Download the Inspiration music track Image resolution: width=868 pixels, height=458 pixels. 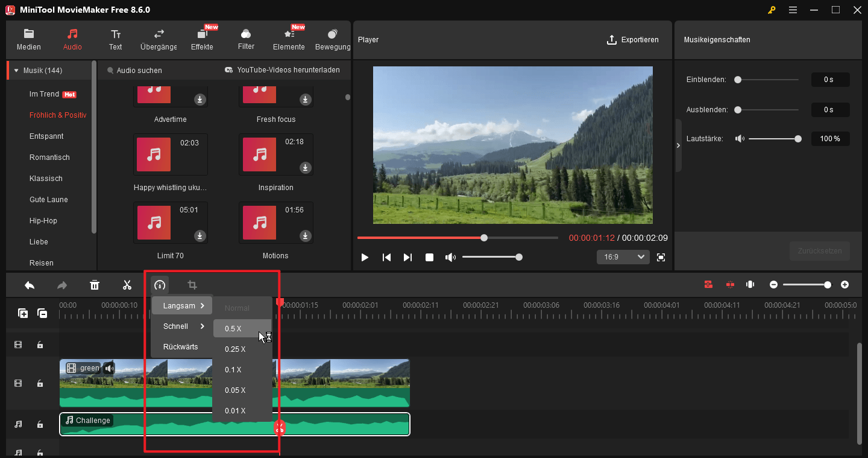(305, 168)
